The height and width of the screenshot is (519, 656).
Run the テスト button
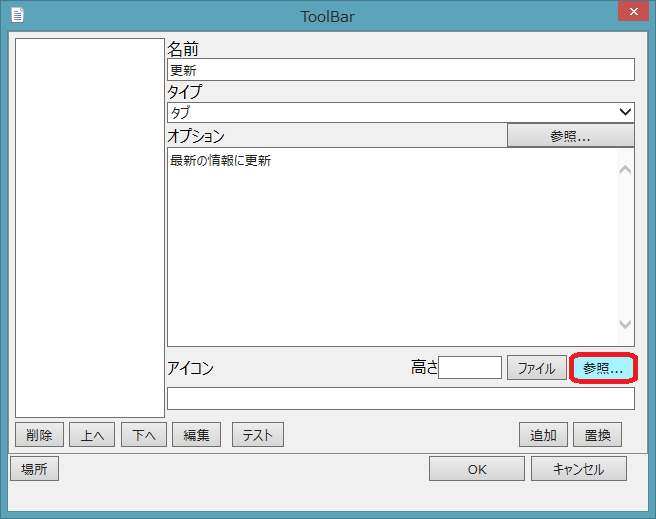[x=258, y=435]
